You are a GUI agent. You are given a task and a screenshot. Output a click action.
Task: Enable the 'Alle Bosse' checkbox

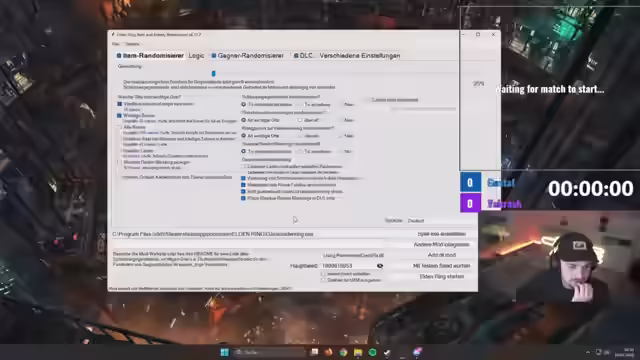pyautogui.click(x=120, y=127)
